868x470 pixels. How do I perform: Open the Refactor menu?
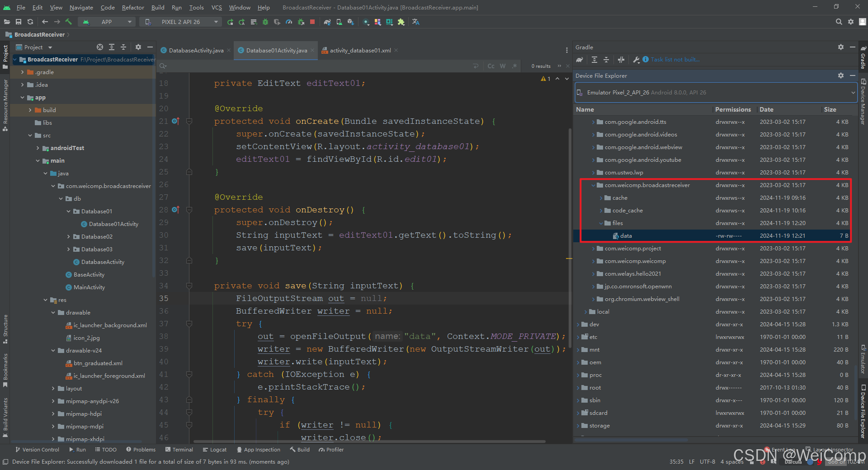click(x=133, y=7)
